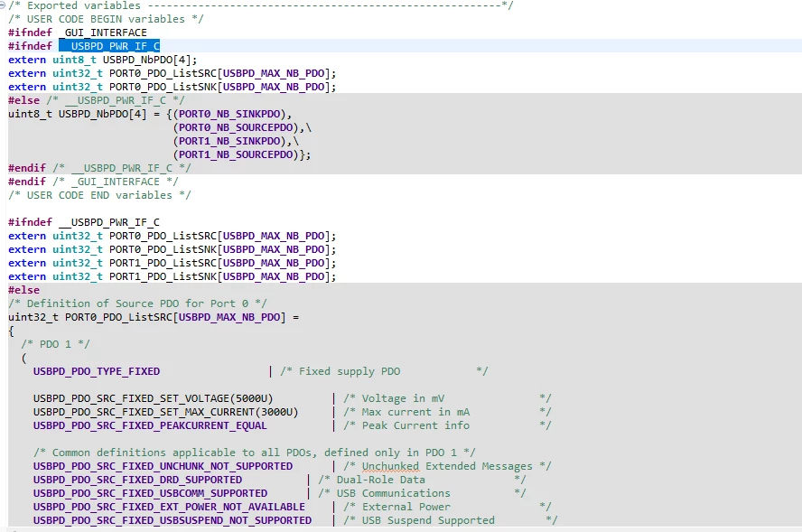
Task: Click the highlighted __USBPD_PWR_IF_C selection
Action: point(109,46)
